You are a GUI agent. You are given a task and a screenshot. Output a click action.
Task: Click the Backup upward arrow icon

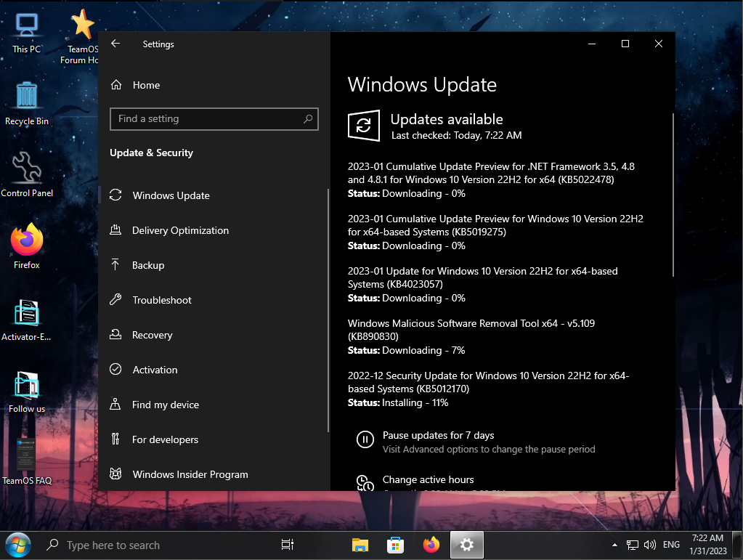coord(115,264)
